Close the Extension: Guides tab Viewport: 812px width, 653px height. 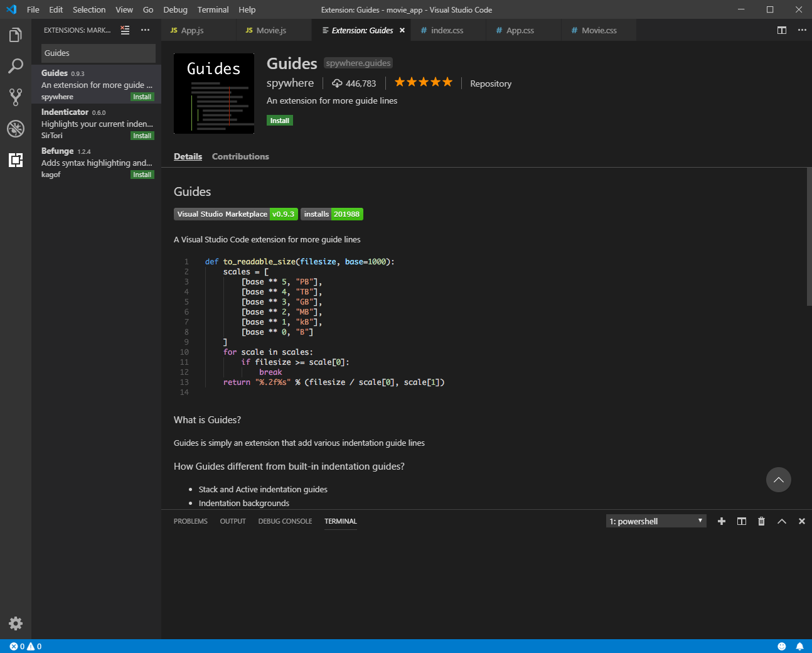coord(402,30)
